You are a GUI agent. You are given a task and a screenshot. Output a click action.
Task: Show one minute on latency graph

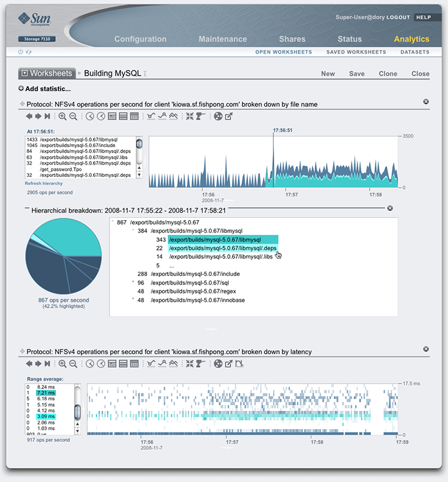(90, 363)
